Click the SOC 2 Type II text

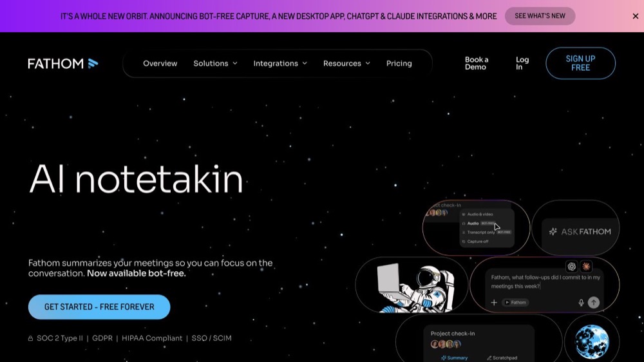click(x=59, y=338)
